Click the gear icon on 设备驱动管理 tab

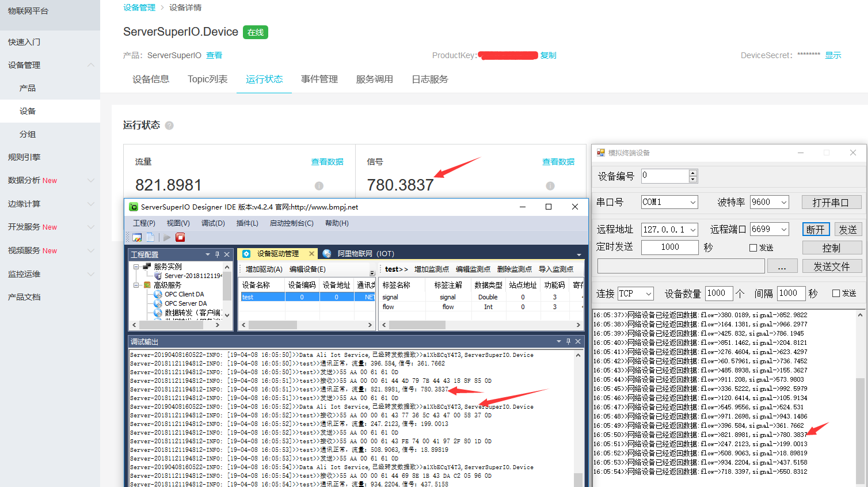246,253
